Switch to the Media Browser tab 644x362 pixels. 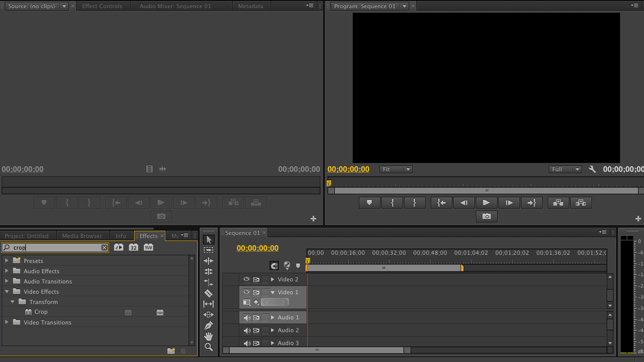[82, 236]
